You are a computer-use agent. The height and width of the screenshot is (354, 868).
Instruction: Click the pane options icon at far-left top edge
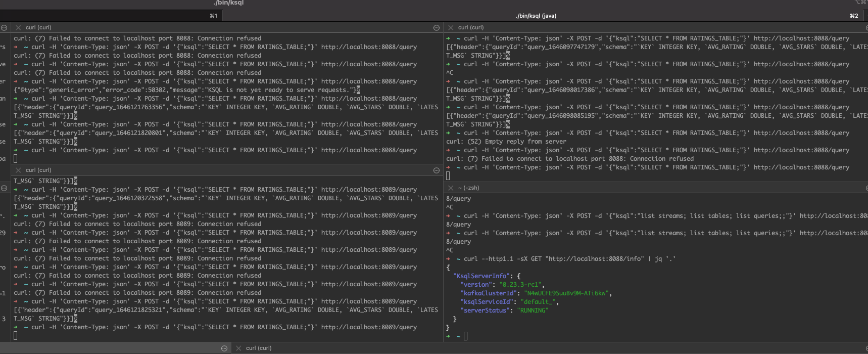(4, 28)
